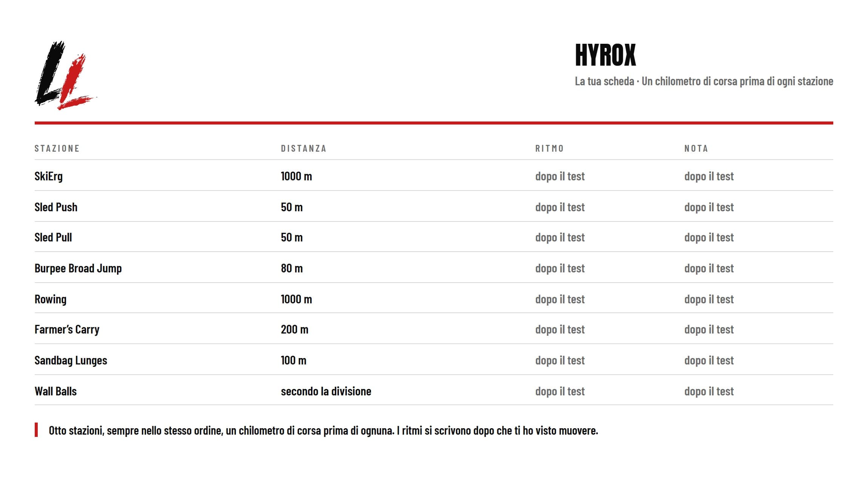Image resolution: width=868 pixels, height=495 pixels.
Task: Click the Sandbag Lunges RITMO cell
Action: coord(560,360)
